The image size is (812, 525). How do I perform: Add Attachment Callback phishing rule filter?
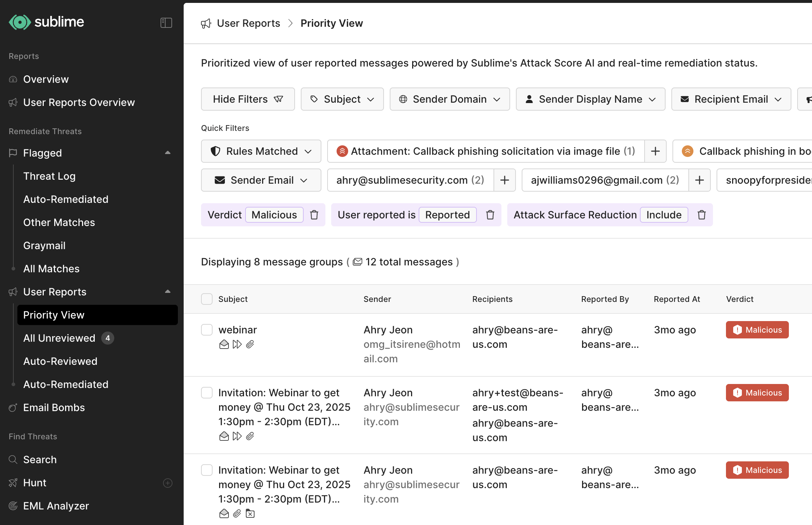click(x=655, y=151)
